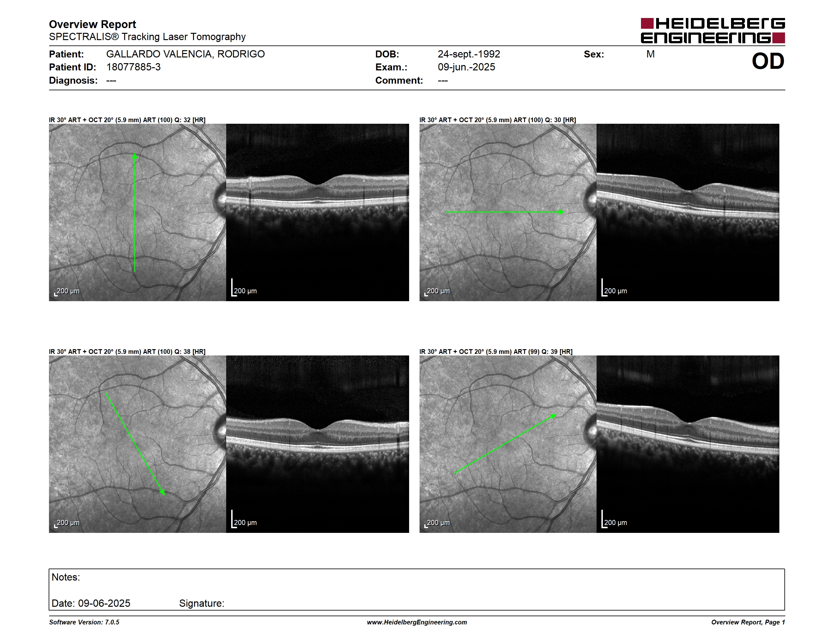Open IR fundus image with vertical scan line
The image size is (834, 644).
pos(137,212)
